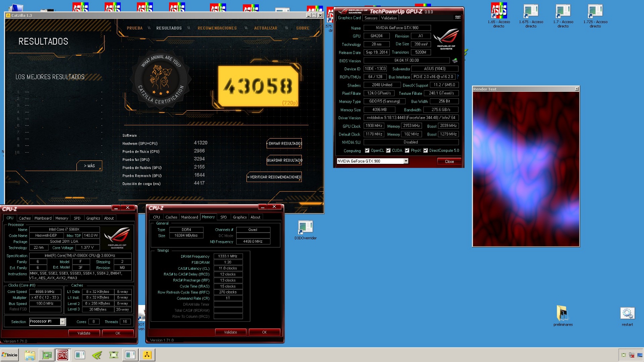This screenshot has height=362, width=644.
Task: Click the ROG logo in the CPU-Z CPU window
Action: click(x=117, y=238)
